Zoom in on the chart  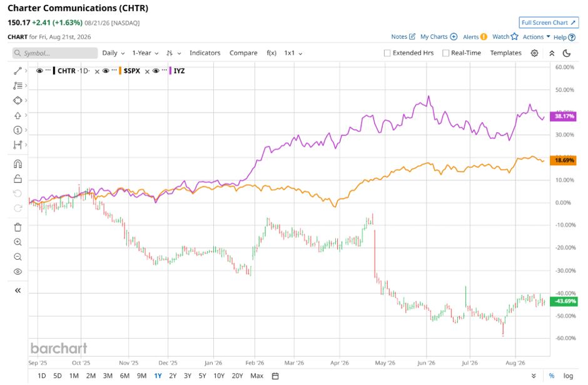pyautogui.click(x=18, y=242)
